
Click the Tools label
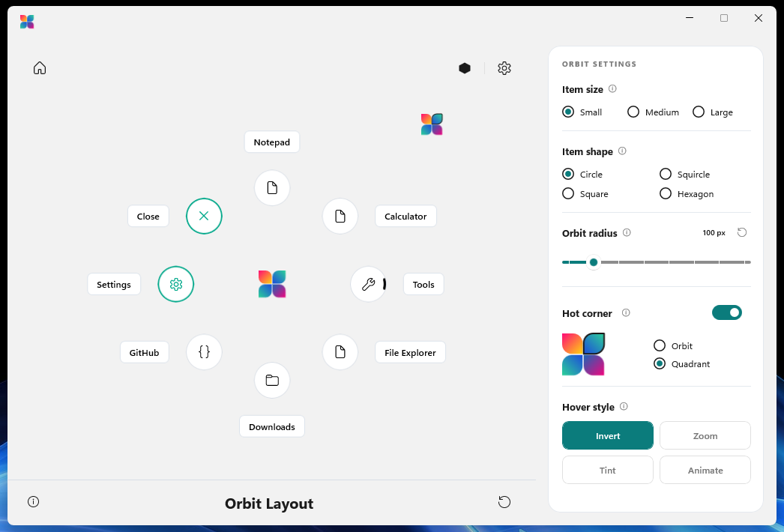click(x=423, y=284)
